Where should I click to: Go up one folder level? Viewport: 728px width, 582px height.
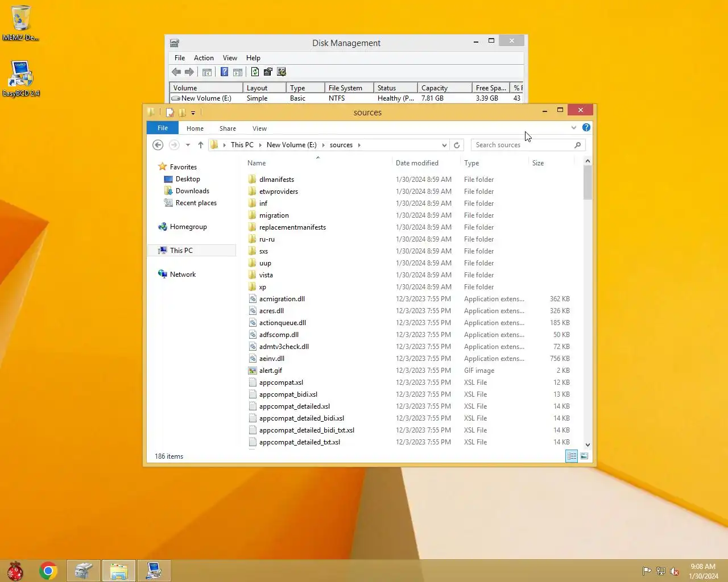(200, 145)
